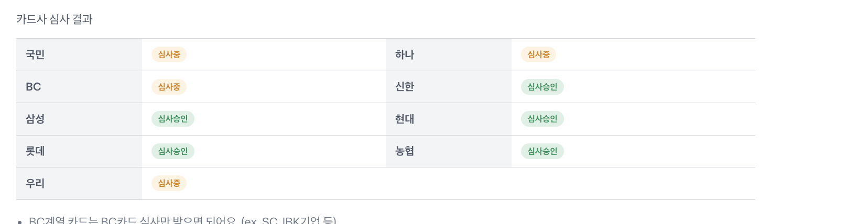
Task: Select the 국민 card label cell
Action: 36,54
